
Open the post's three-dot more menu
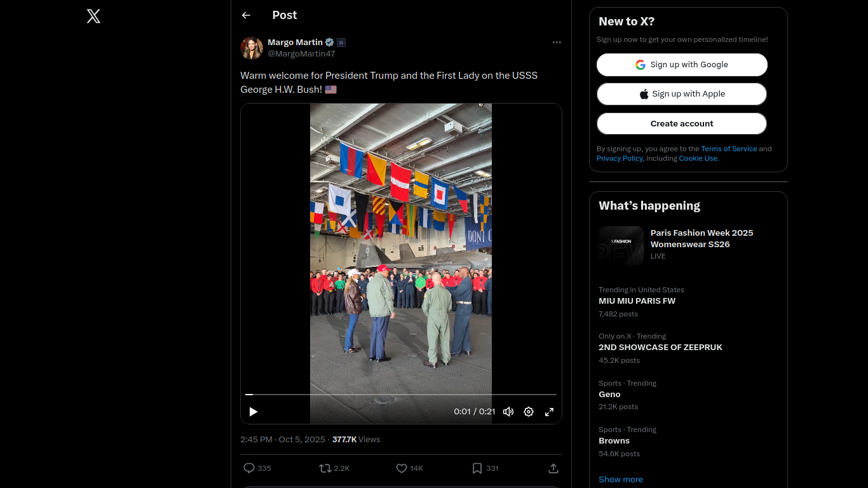pos(557,42)
